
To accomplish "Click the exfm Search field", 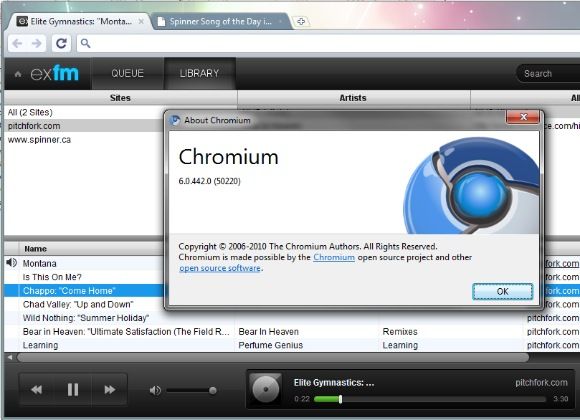I will click(x=548, y=74).
